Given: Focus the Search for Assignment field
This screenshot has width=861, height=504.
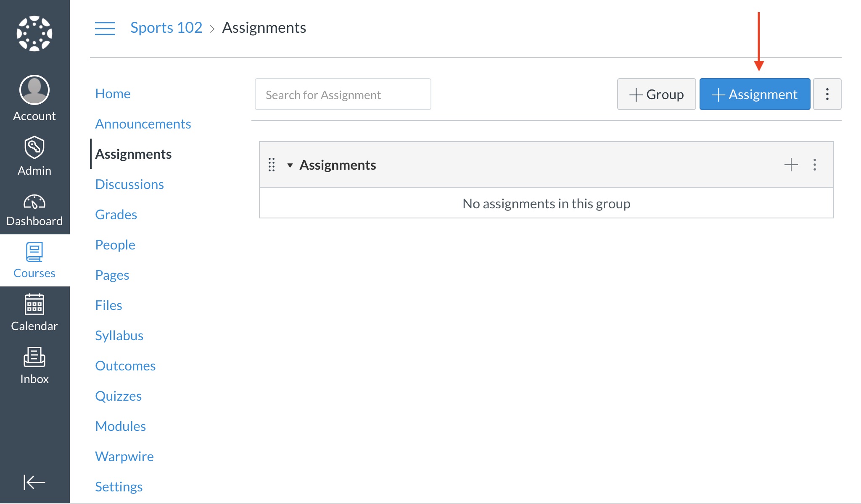Looking at the screenshot, I should coord(343,94).
